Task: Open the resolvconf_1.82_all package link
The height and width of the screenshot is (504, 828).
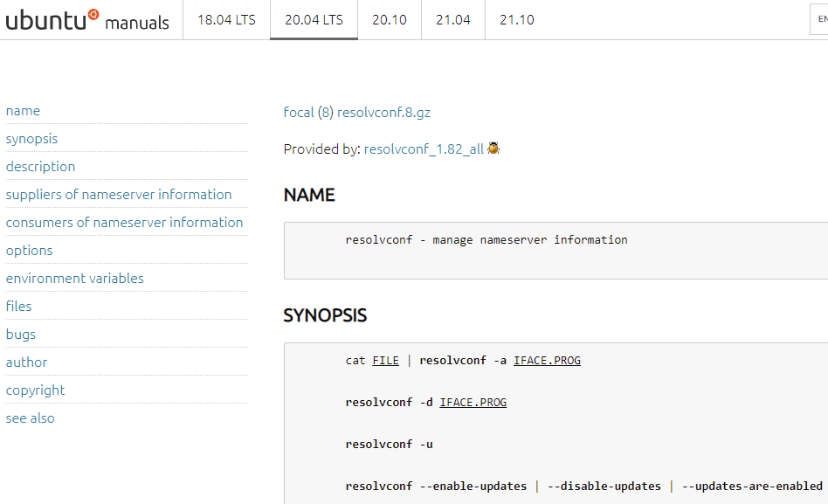Action: pyautogui.click(x=424, y=149)
